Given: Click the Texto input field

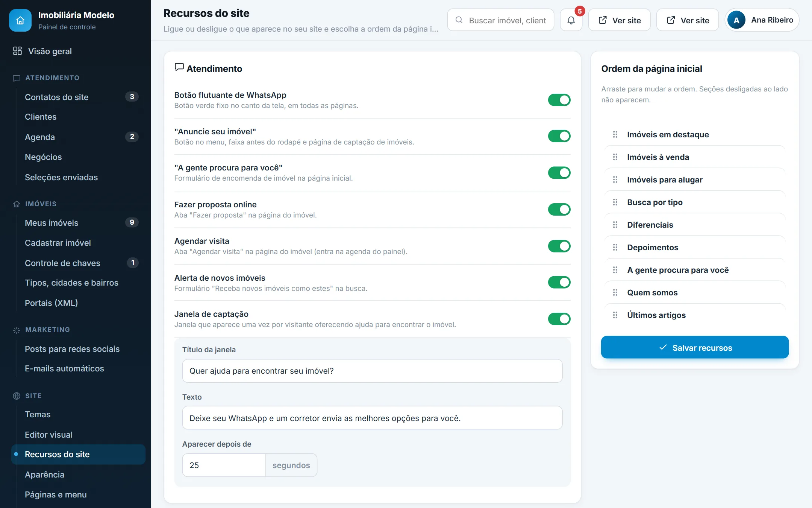Looking at the screenshot, I should (372, 418).
